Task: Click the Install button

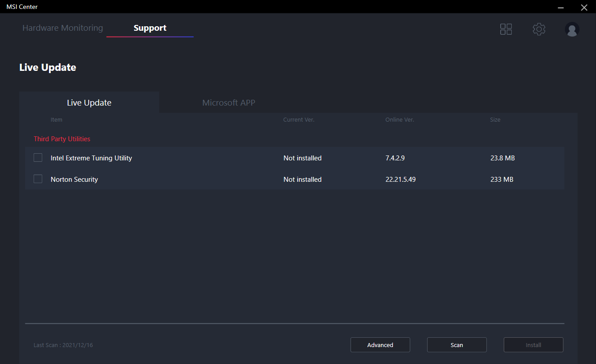Action: (x=534, y=345)
